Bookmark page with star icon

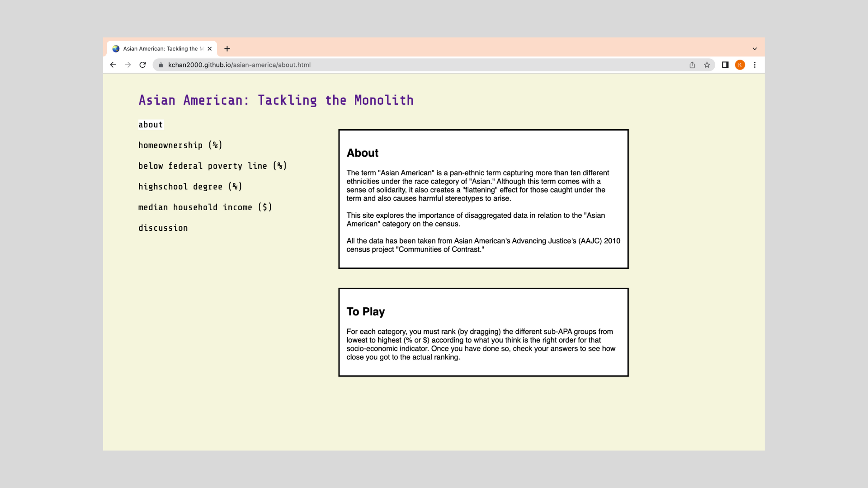(x=707, y=65)
